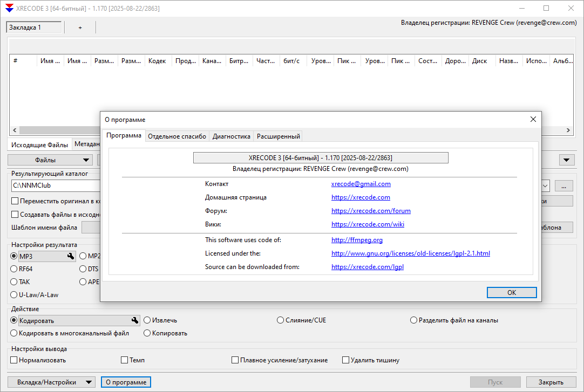
Task: Sort by the # column header
Action: pos(23,60)
